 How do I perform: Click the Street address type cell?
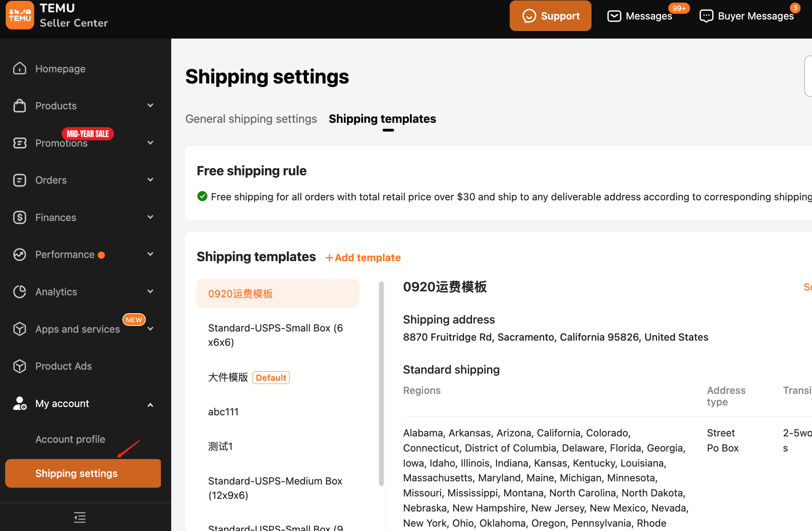(x=721, y=433)
